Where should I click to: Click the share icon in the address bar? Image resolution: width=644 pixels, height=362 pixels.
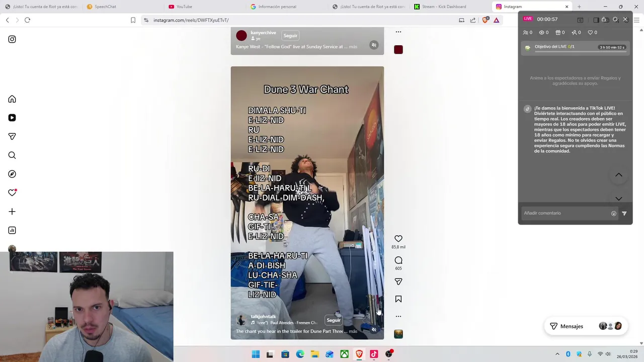[x=473, y=20]
